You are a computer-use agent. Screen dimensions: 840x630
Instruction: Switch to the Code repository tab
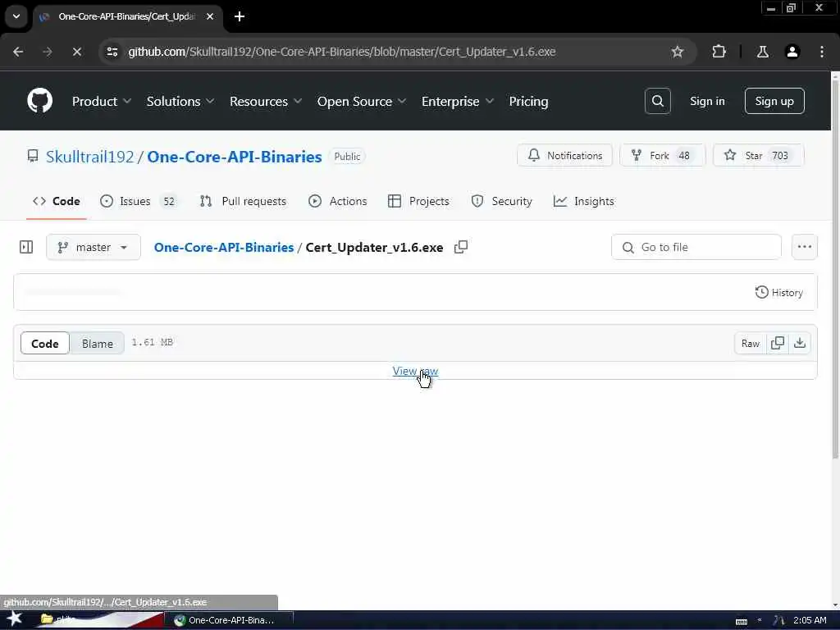(x=57, y=201)
